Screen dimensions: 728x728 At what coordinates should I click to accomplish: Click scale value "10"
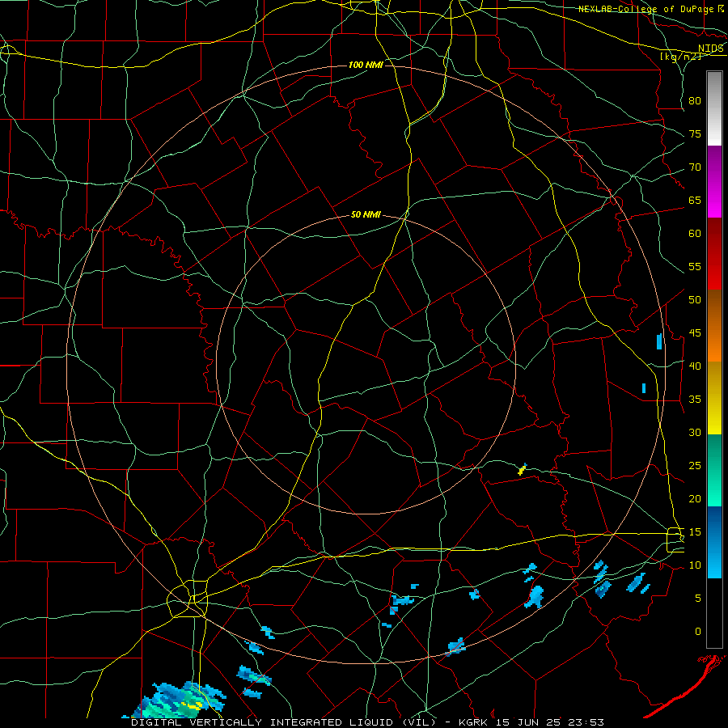(x=695, y=565)
